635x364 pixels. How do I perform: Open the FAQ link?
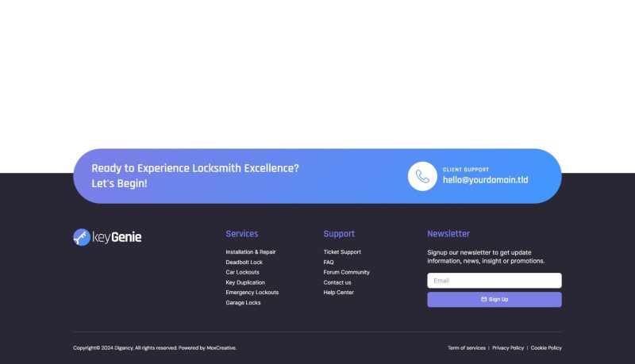(329, 262)
